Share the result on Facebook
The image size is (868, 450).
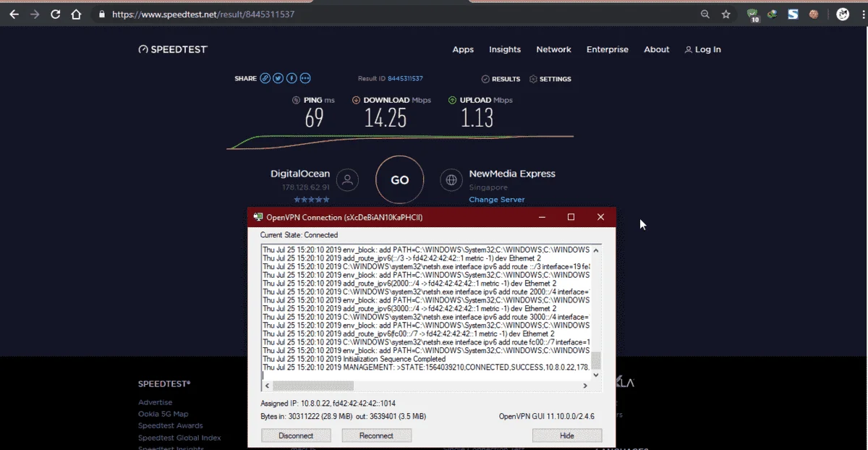(x=292, y=78)
